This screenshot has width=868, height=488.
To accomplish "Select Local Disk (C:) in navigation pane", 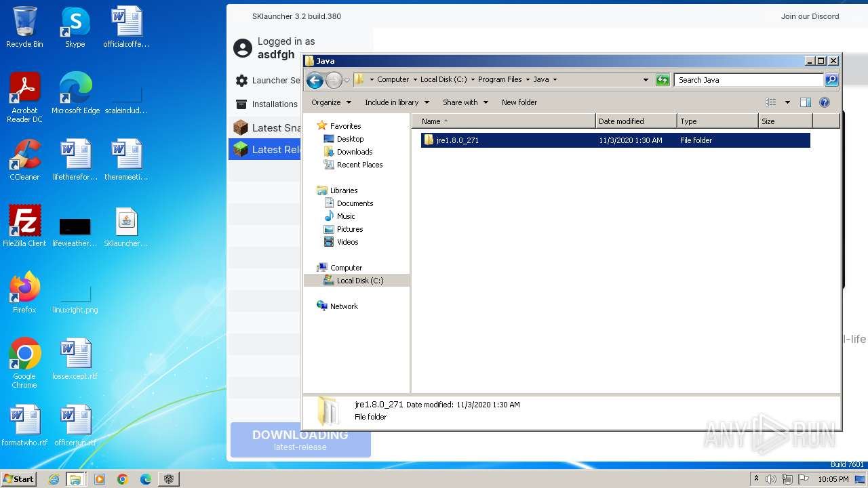I will 357,281.
